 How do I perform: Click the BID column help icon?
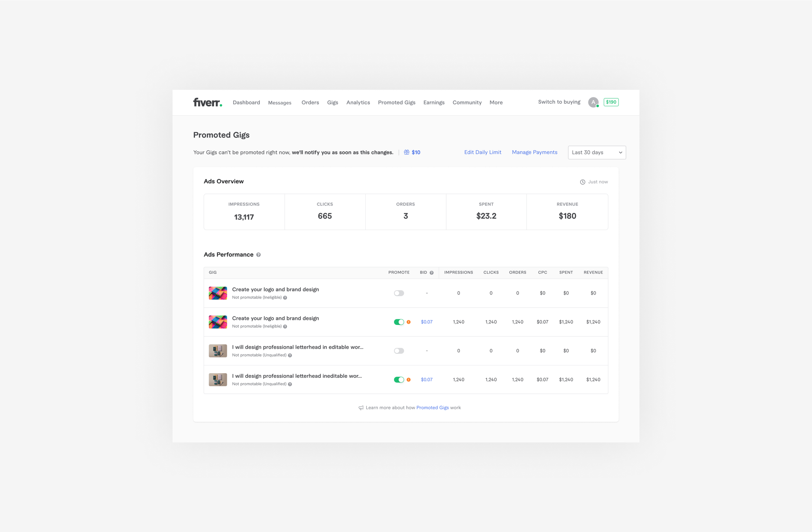tap(431, 272)
